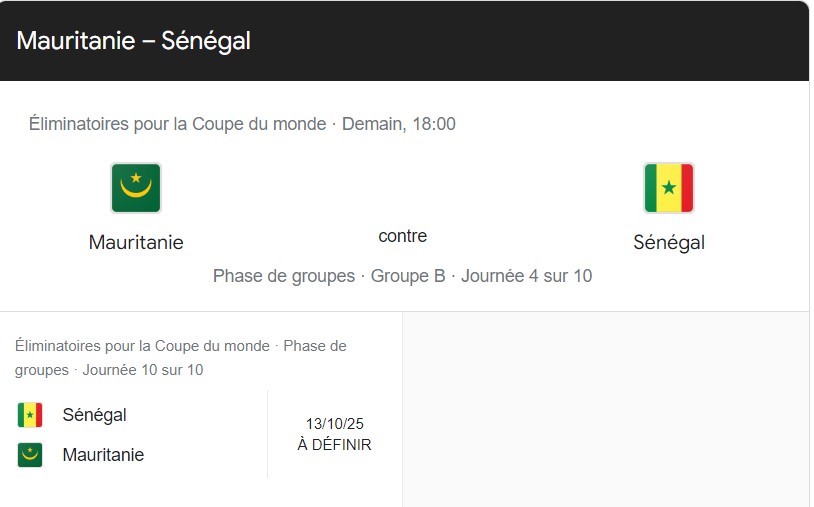
Task: Select the "Mauritanie – Sénégal" header title
Action: (x=134, y=41)
